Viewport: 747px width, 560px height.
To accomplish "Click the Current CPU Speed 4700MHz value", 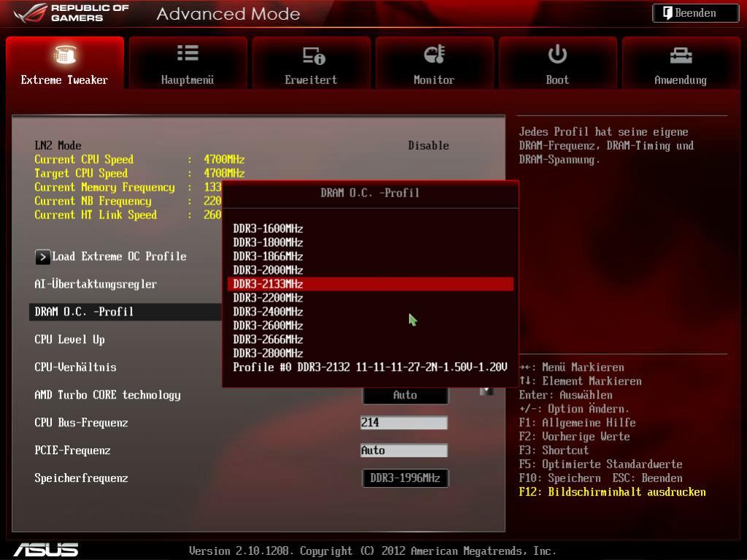I will 224,159.
